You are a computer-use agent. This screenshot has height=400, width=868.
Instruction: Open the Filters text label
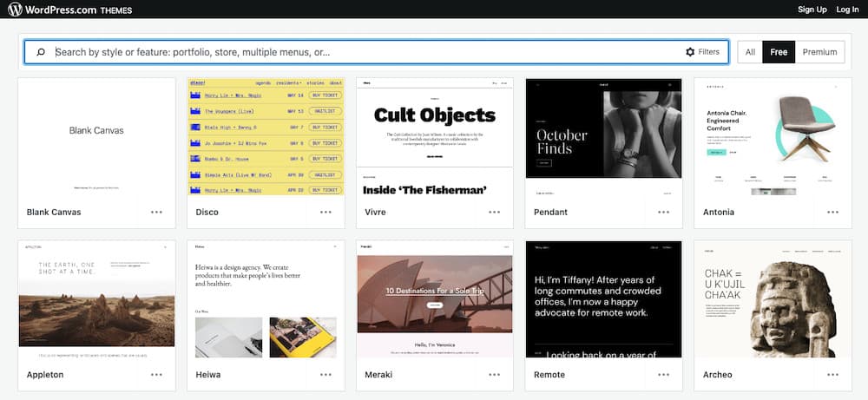708,52
